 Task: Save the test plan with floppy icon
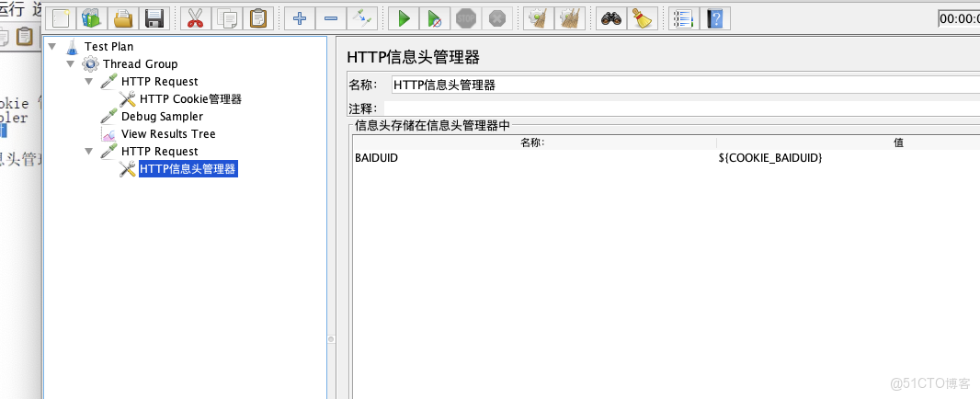pos(154,18)
